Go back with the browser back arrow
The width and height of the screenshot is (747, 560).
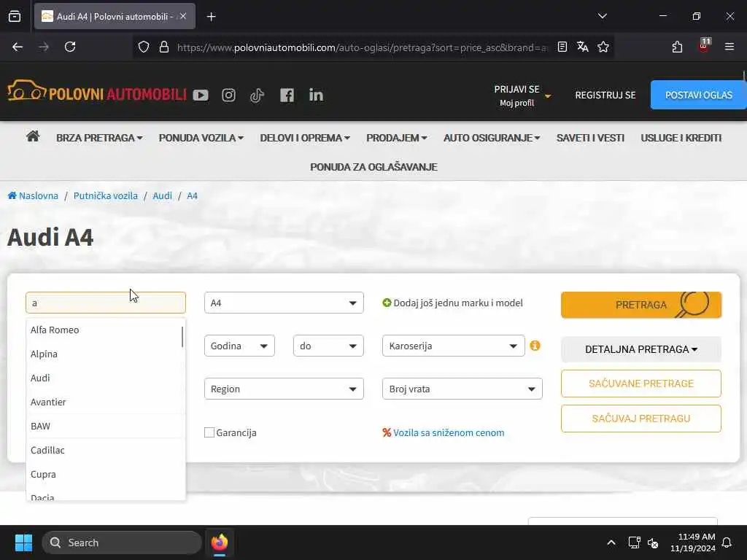pyautogui.click(x=18, y=47)
